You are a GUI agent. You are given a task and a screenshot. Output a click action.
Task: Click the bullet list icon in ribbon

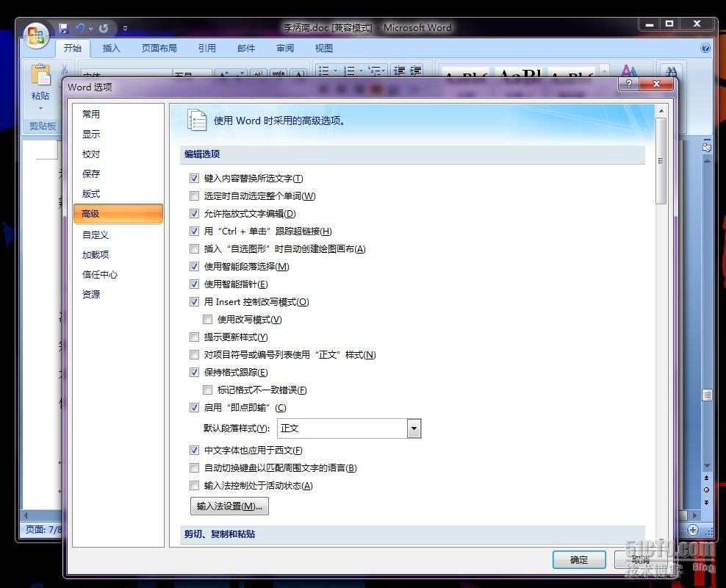323,71
